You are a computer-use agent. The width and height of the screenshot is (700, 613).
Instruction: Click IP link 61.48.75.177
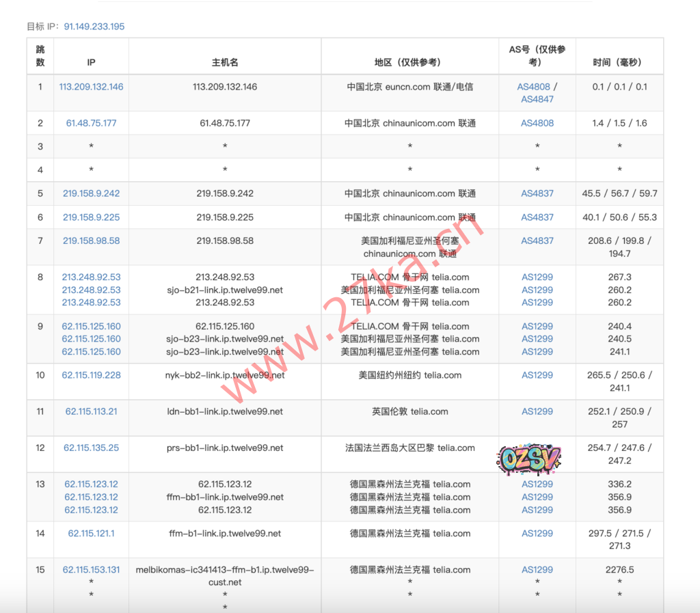pos(91,123)
